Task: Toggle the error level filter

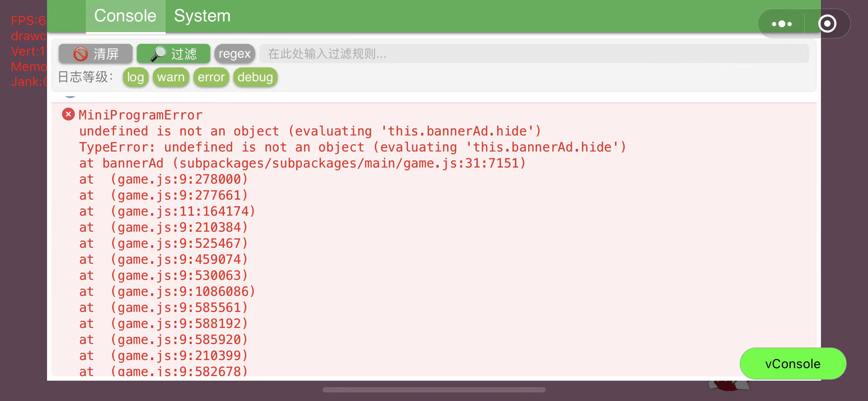Action: 211,77
